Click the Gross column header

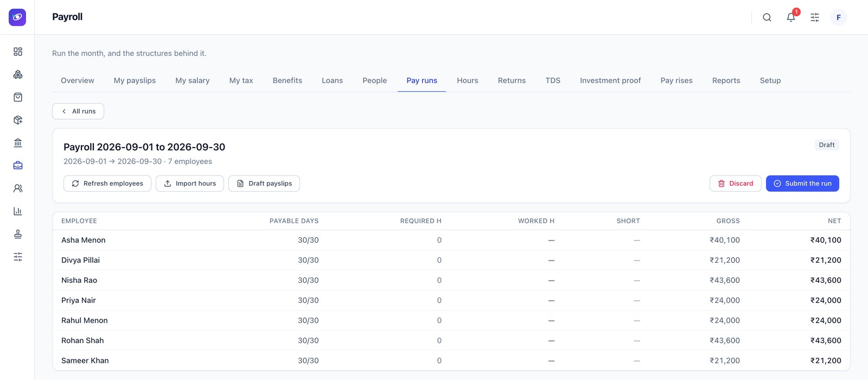coord(728,221)
